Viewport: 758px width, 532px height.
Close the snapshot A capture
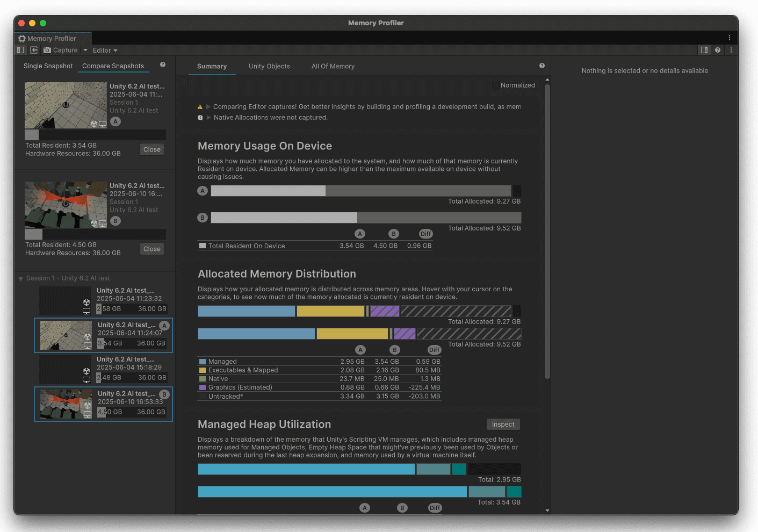tap(151, 149)
